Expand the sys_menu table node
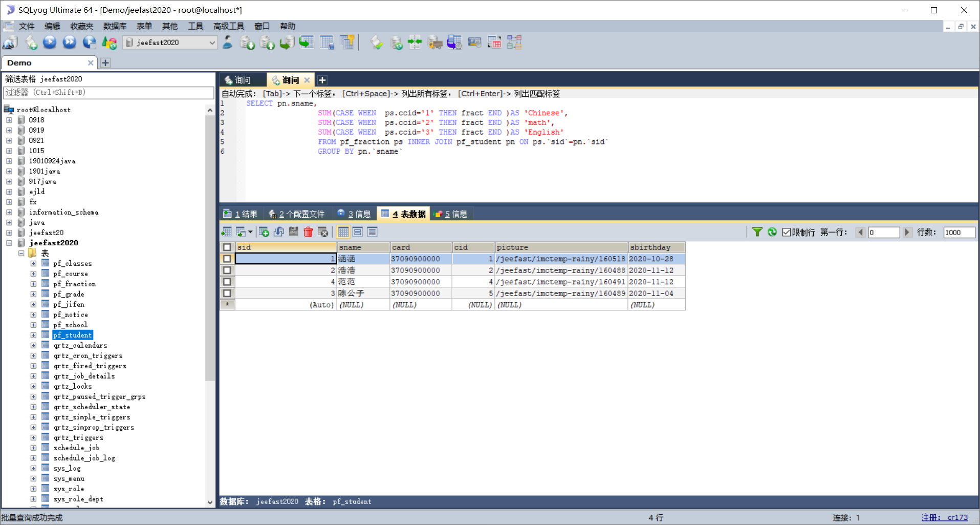This screenshot has height=525, width=980. tap(33, 478)
